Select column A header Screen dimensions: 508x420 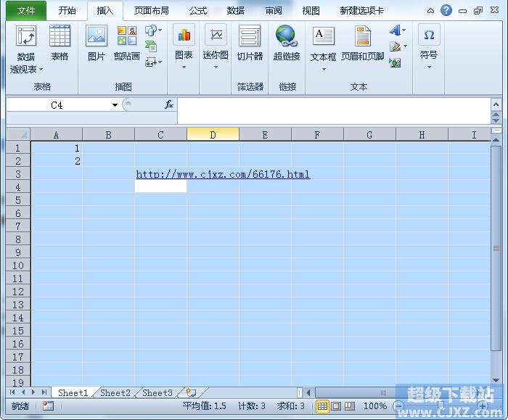click(x=57, y=134)
